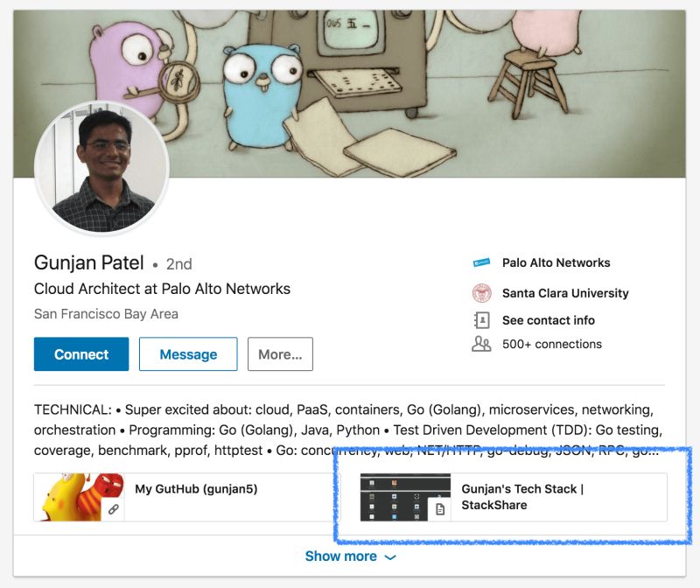
Task: Click the name Gunjan Patel heading
Action: coord(89,262)
